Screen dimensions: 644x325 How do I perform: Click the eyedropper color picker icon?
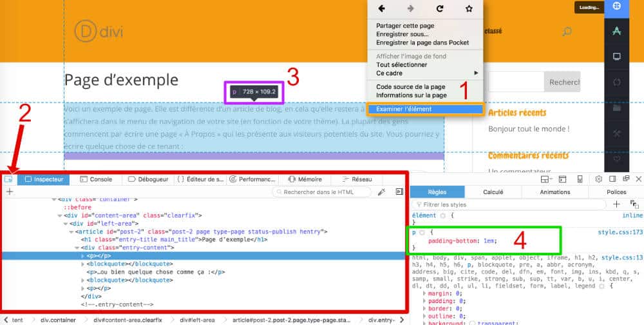point(381,192)
